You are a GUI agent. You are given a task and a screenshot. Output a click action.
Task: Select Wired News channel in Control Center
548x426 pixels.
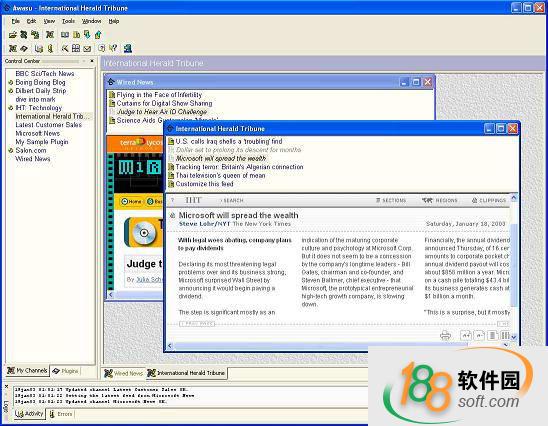[x=33, y=159]
